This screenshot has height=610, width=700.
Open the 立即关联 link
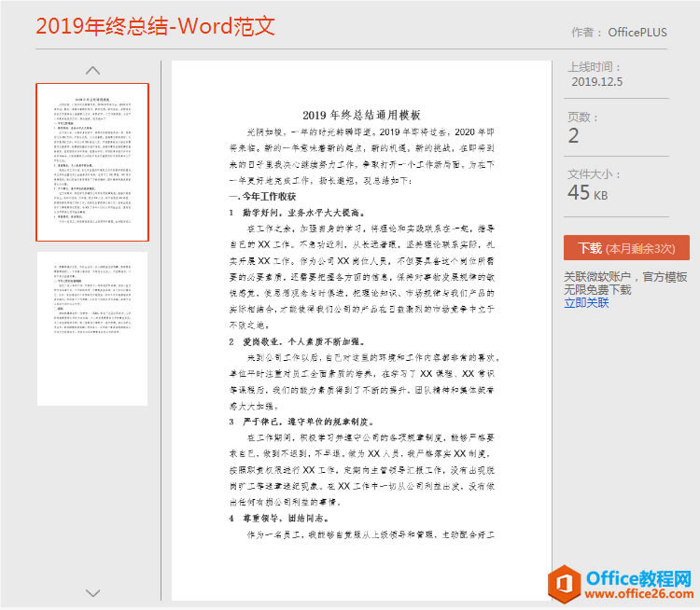586,303
